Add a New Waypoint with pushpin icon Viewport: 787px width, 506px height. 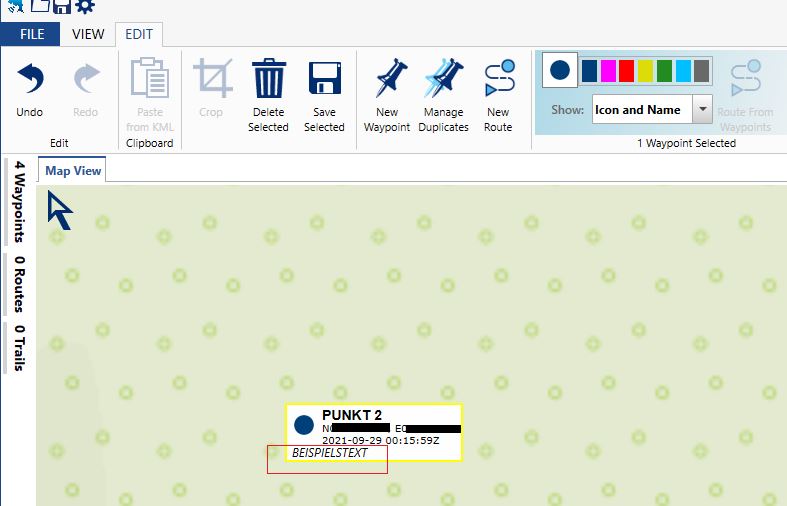(x=387, y=80)
